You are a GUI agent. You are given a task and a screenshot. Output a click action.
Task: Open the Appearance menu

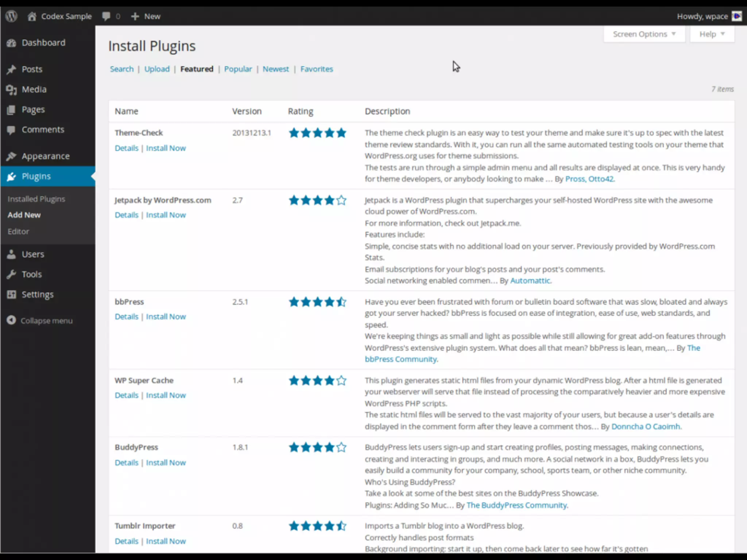coord(45,156)
